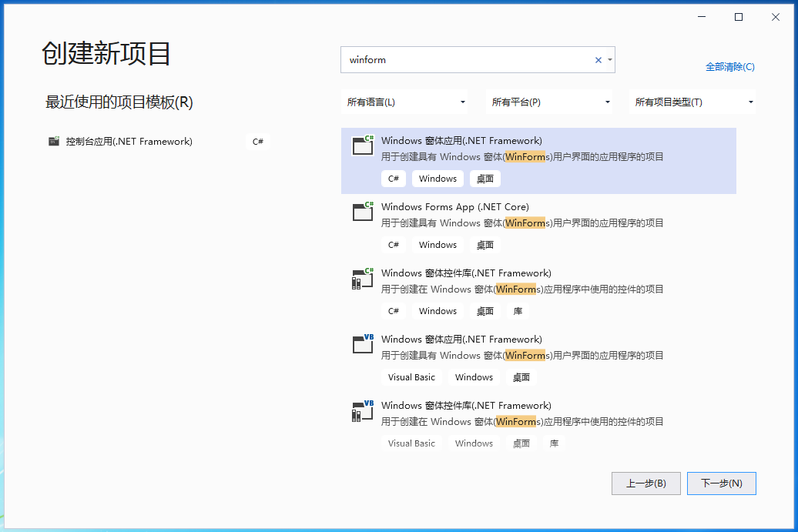Maximize the create new project window
The height and width of the screenshot is (532, 798).
pos(739,17)
